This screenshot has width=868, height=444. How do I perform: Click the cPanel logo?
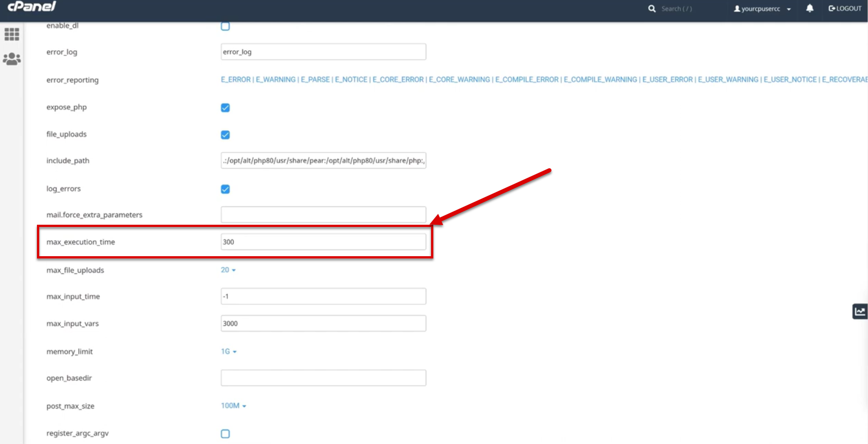[31, 6]
